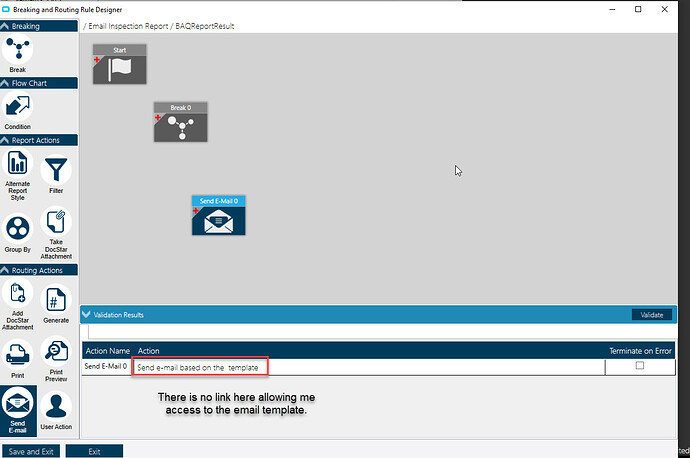The image size is (690, 458).
Task: Click the Action Name column header
Action: (x=108, y=351)
